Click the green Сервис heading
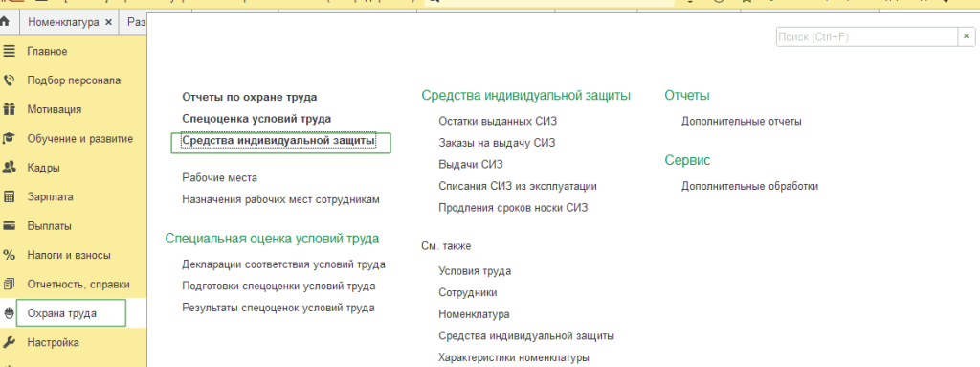 [687, 160]
